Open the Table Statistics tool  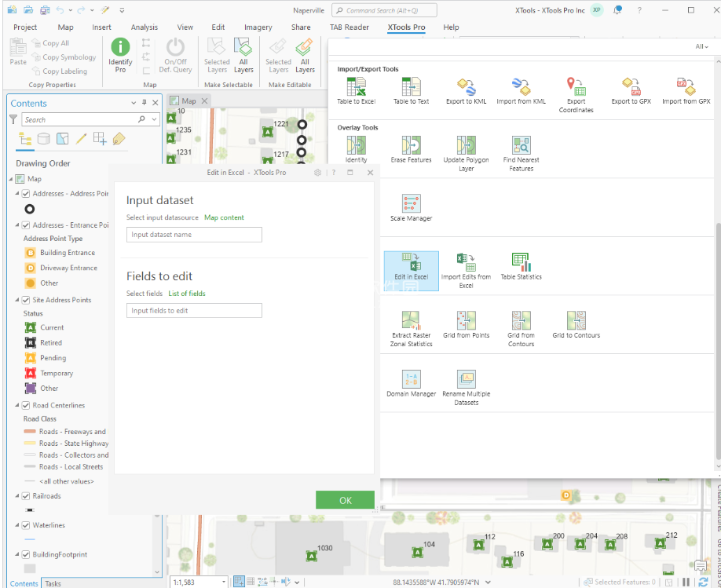click(521, 267)
